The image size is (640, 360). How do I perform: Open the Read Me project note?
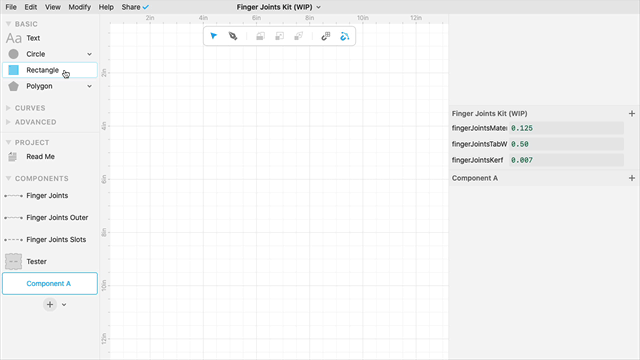[50, 157]
